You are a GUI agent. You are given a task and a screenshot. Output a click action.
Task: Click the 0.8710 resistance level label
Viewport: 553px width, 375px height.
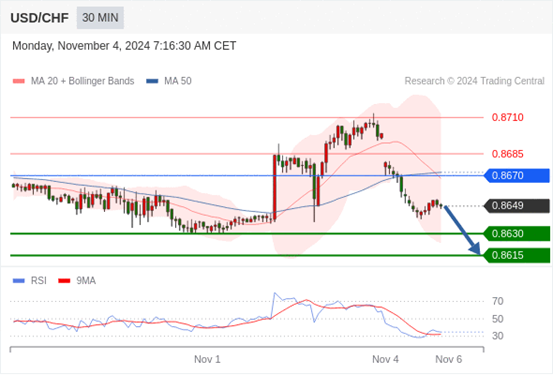pos(508,117)
